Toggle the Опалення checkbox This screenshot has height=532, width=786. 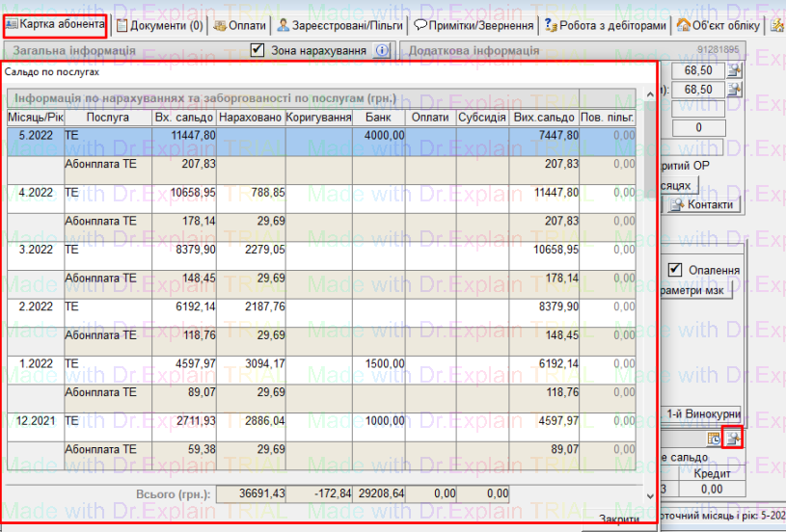(x=676, y=270)
